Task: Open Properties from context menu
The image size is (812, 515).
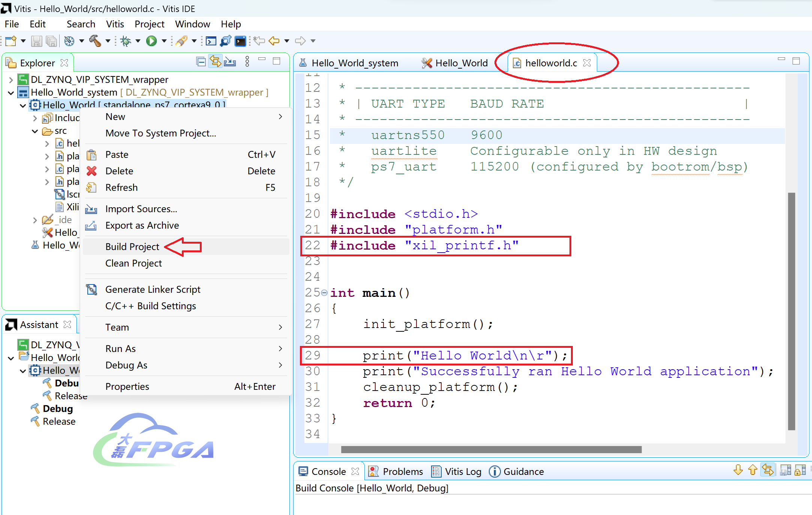Action: [x=186, y=386]
